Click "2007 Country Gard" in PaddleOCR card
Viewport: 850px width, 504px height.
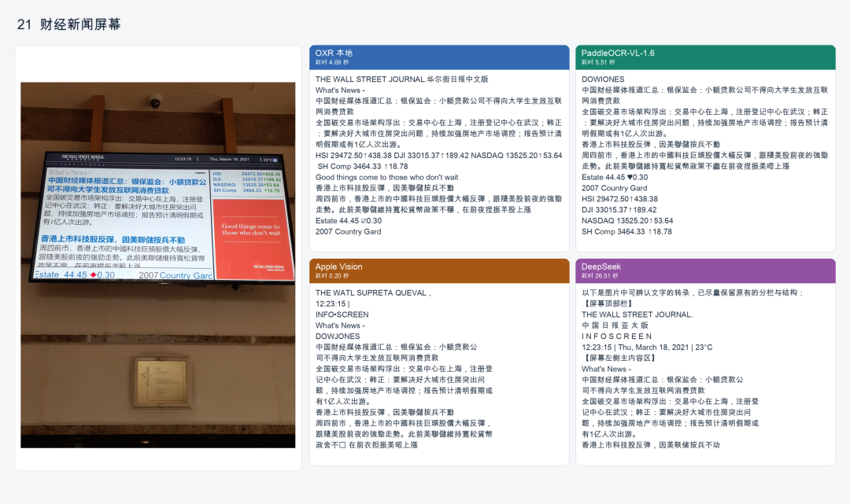click(614, 189)
